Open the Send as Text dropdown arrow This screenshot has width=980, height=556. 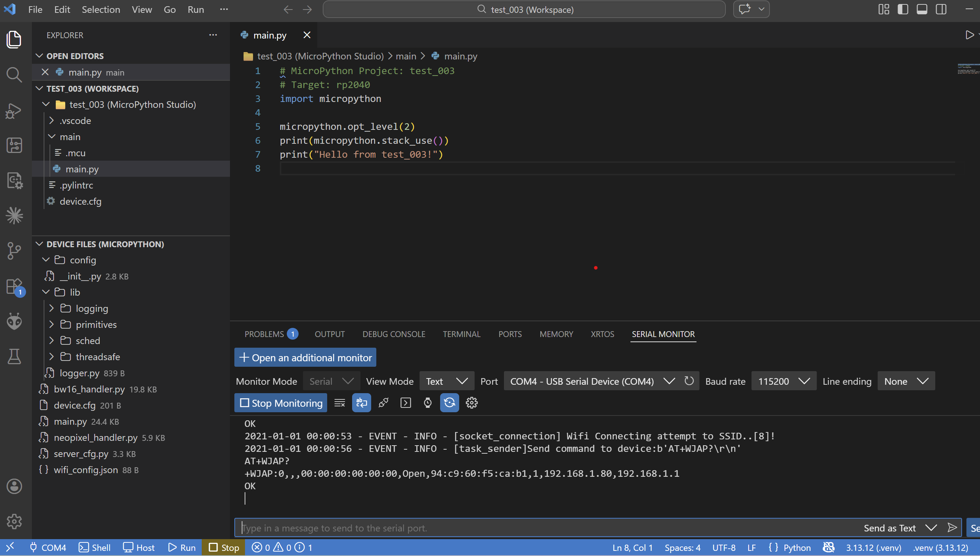click(931, 528)
